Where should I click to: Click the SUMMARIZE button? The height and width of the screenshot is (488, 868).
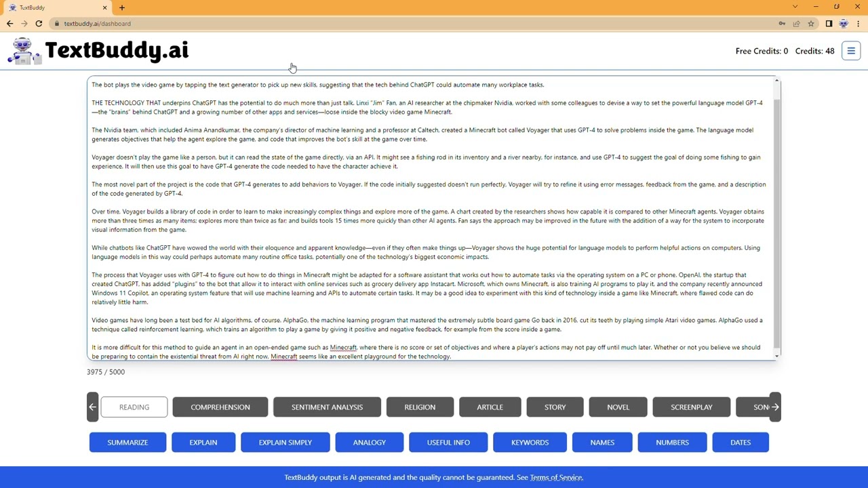pyautogui.click(x=127, y=442)
